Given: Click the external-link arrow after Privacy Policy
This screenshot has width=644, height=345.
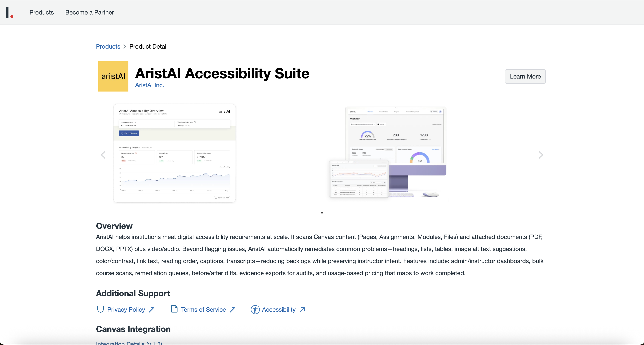Looking at the screenshot, I should tap(152, 309).
